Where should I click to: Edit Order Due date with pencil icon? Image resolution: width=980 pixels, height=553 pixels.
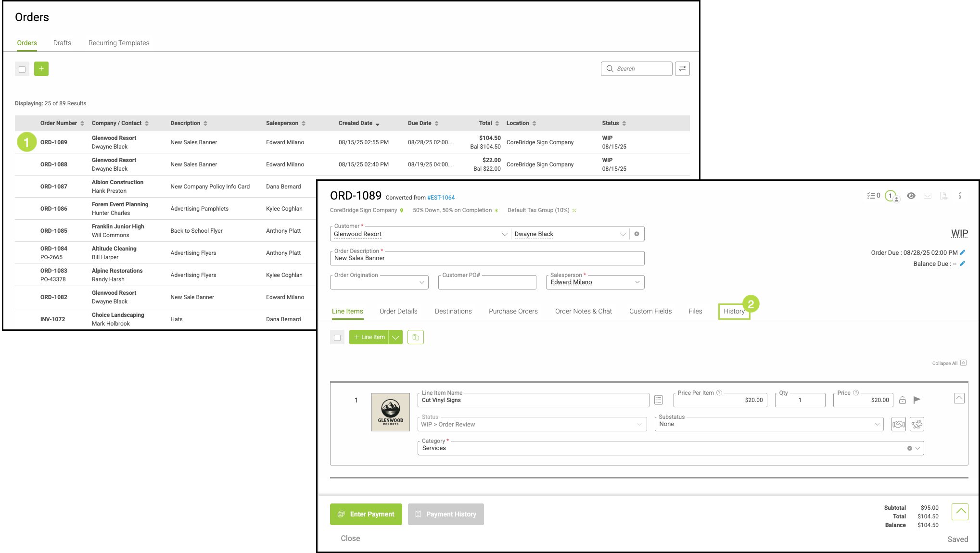pyautogui.click(x=962, y=252)
